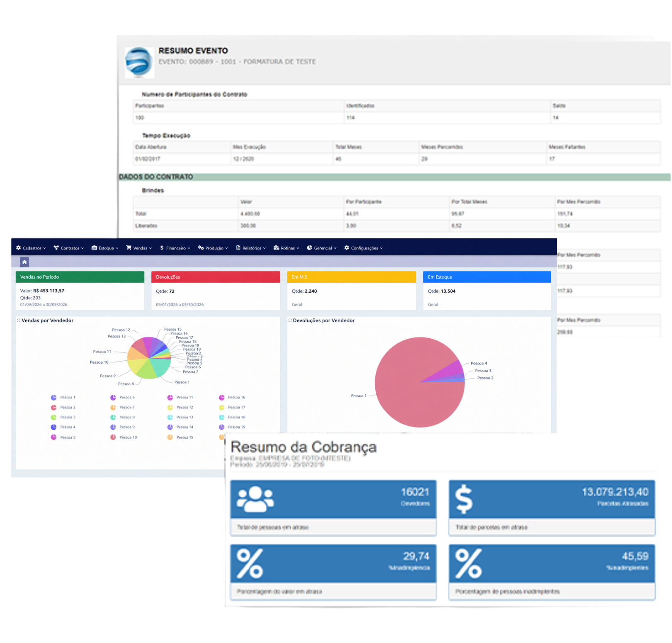The image size is (672, 643).
Task: Toggle Pessoa 4 legend pie icon
Action: (54, 427)
